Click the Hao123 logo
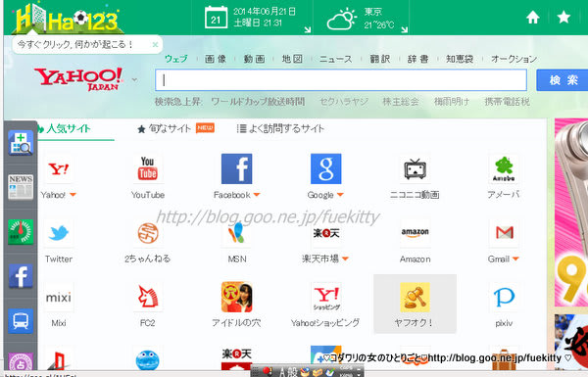Image resolution: width=588 pixels, height=377 pixels. pos(67,19)
